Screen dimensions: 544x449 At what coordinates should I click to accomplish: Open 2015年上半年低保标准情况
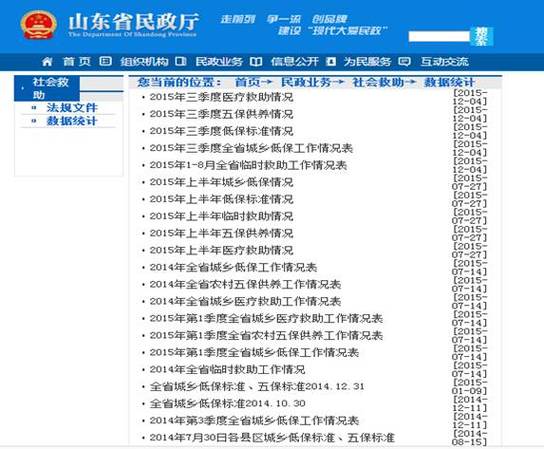[x=221, y=199]
